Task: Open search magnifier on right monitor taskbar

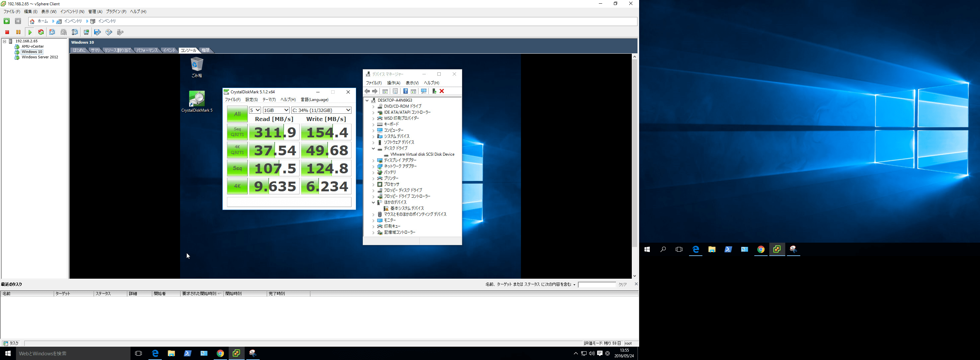Action: point(663,250)
